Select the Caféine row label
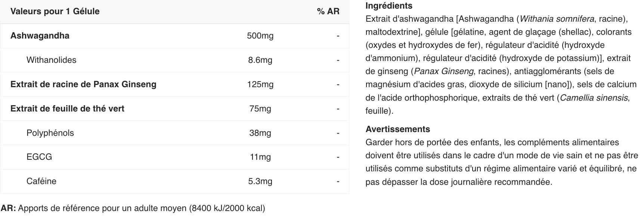Viewport: 644px width, 217px height. (x=41, y=181)
